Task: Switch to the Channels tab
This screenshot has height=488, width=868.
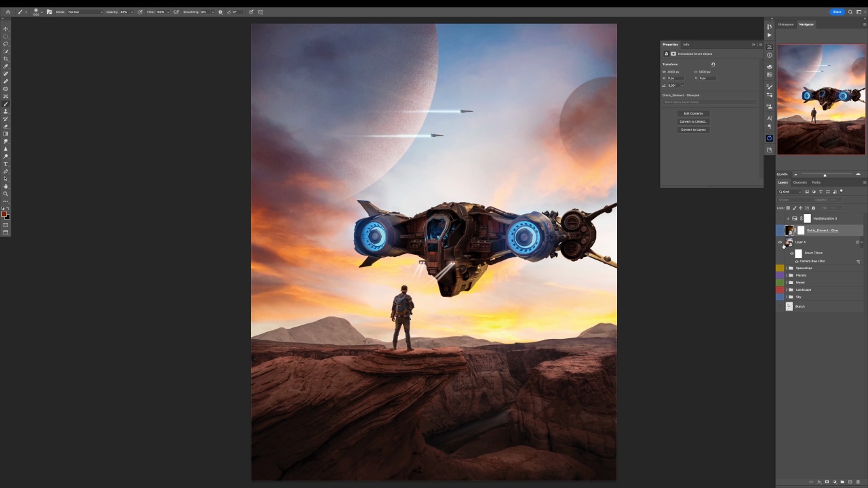Action: pyautogui.click(x=800, y=182)
